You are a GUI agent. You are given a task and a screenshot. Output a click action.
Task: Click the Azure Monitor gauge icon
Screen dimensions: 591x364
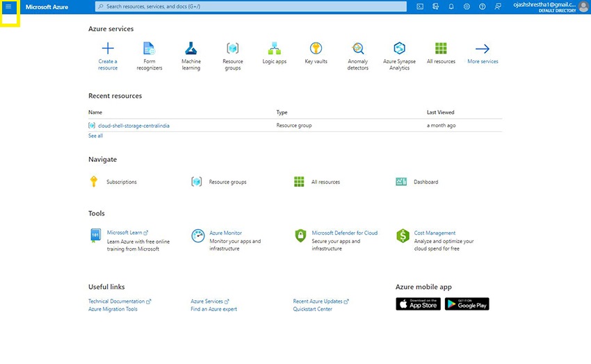(198, 235)
